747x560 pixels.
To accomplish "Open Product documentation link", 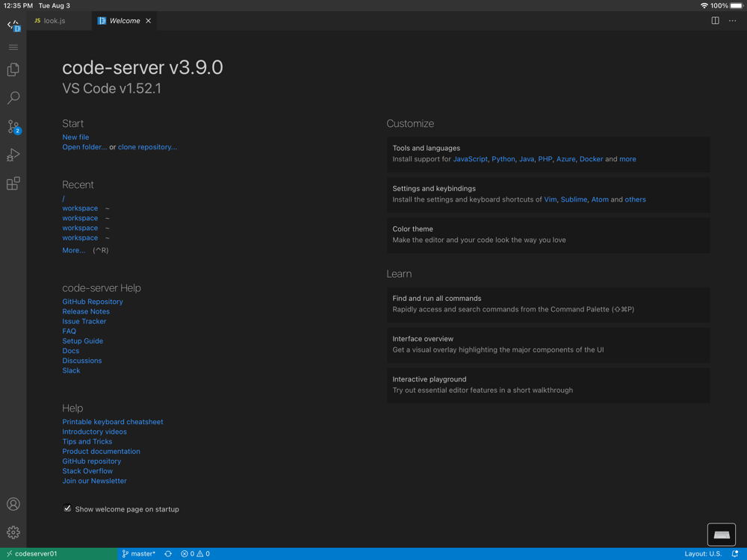I will [101, 452].
